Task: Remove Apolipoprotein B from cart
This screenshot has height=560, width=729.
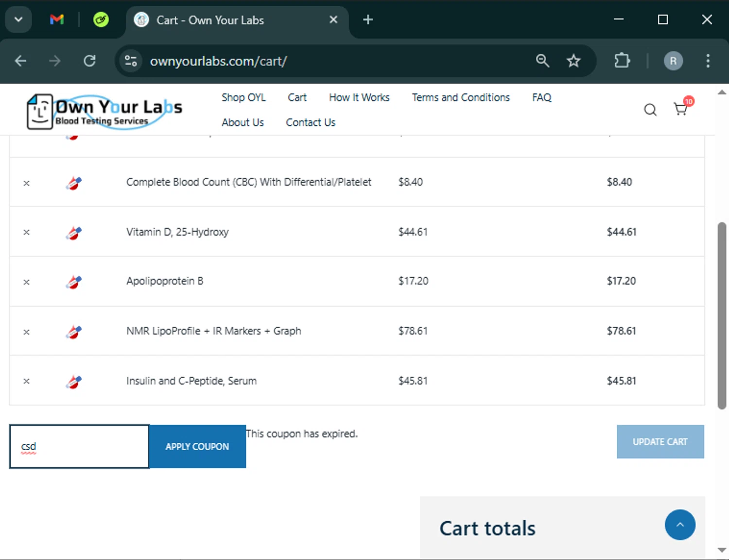Action: (x=27, y=282)
